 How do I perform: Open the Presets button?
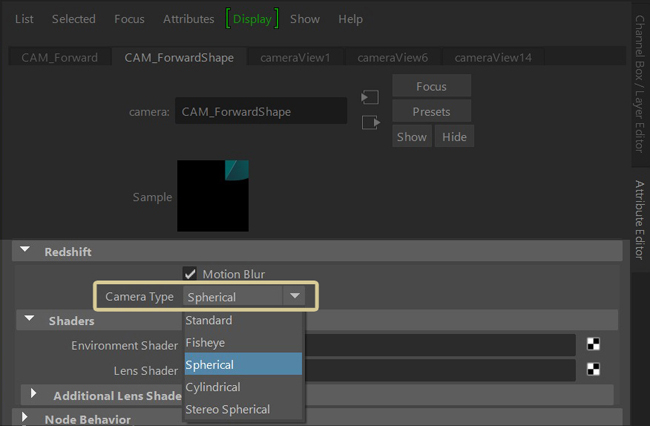[431, 111]
